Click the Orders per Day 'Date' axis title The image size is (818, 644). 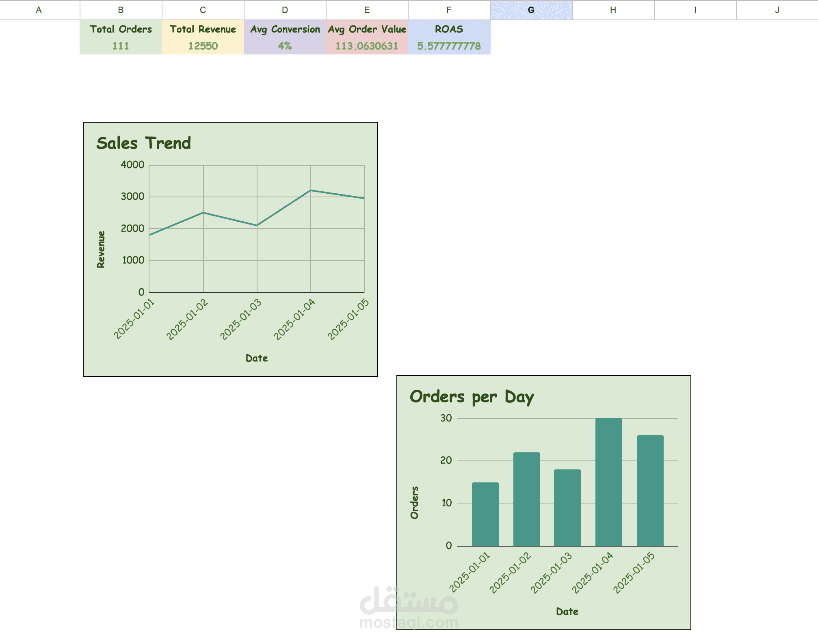click(567, 612)
